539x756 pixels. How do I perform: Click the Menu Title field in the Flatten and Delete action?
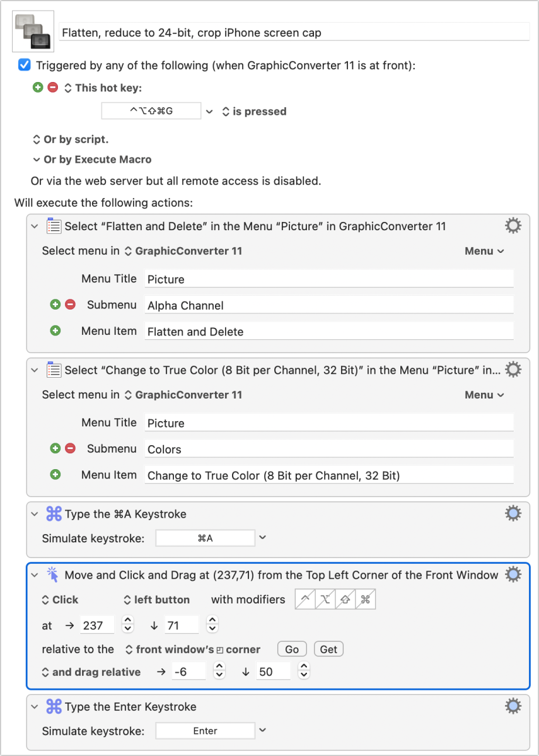tap(329, 279)
